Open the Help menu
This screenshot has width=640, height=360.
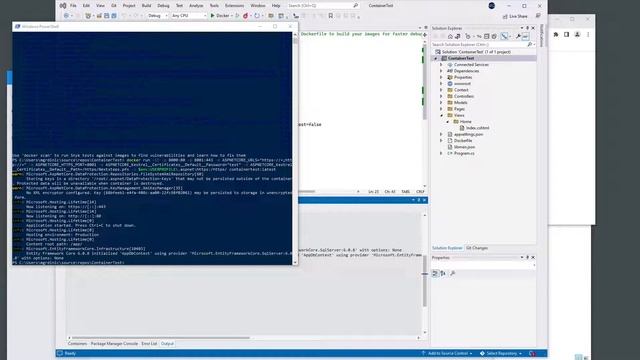[x=276, y=6]
